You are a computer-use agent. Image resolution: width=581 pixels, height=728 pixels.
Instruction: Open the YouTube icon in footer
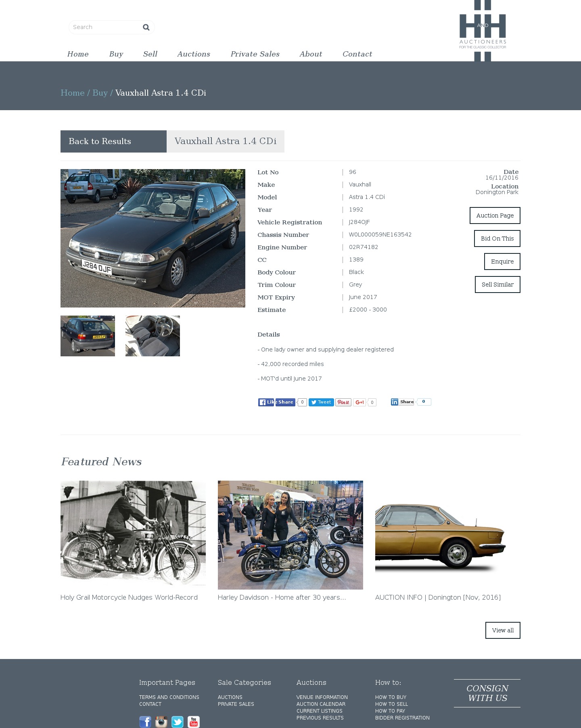tap(194, 722)
